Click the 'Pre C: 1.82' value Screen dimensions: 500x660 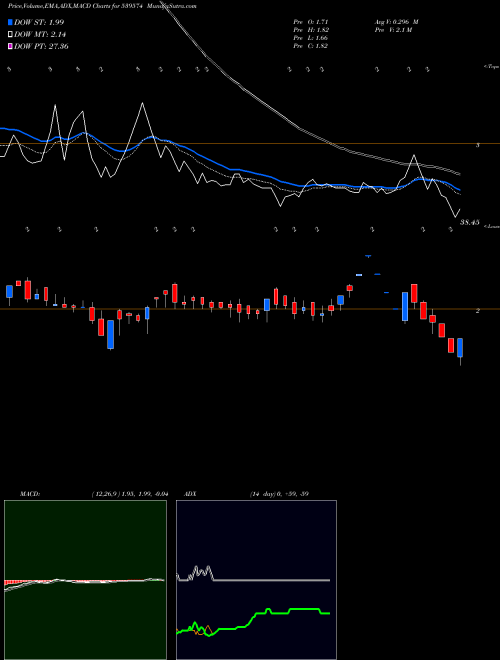311,46
